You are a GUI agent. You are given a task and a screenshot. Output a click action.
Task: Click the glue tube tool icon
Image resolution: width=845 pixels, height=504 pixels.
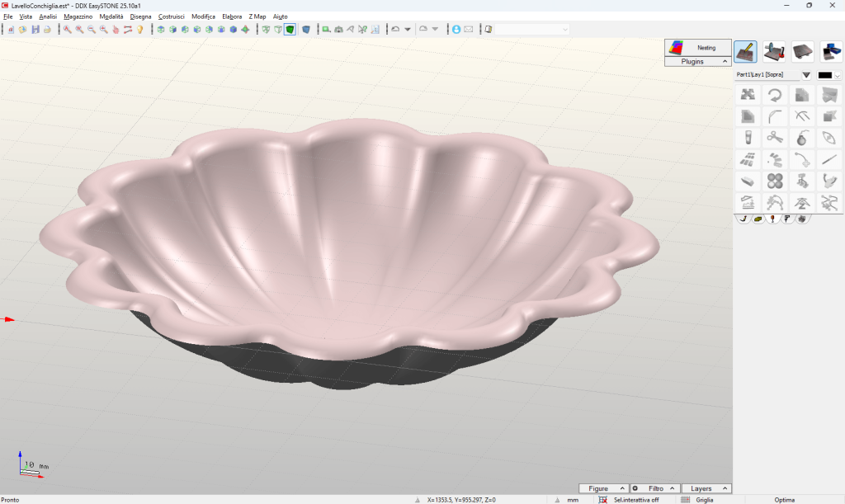pos(748,138)
